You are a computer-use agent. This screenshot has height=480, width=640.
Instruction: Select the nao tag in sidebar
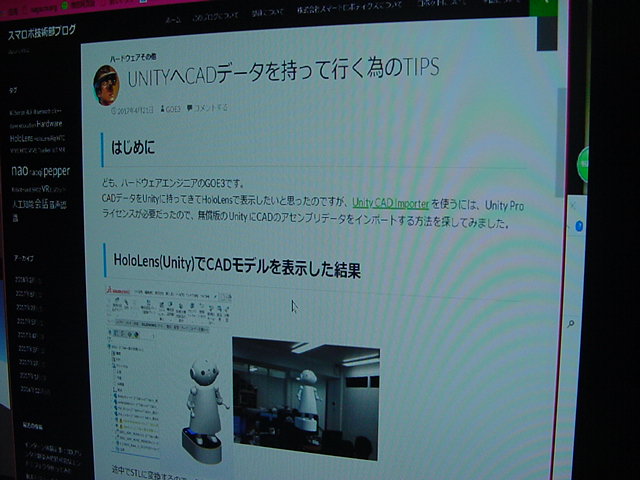point(20,171)
